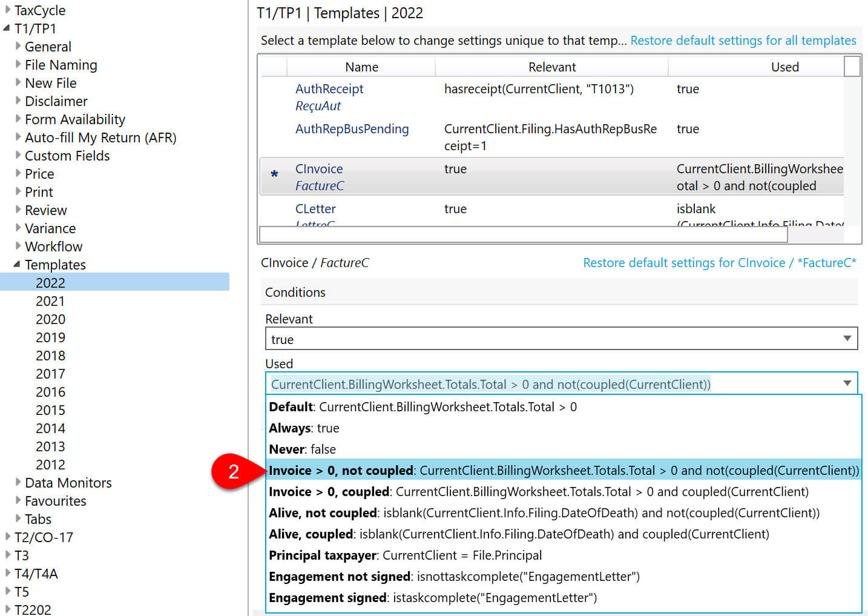Select the 2018 templates year
The width and height of the screenshot is (868, 616).
pyautogui.click(x=50, y=356)
